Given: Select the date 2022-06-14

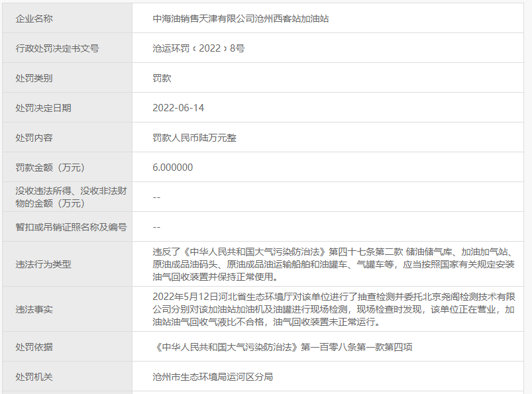Looking at the screenshot, I should coord(178,108).
